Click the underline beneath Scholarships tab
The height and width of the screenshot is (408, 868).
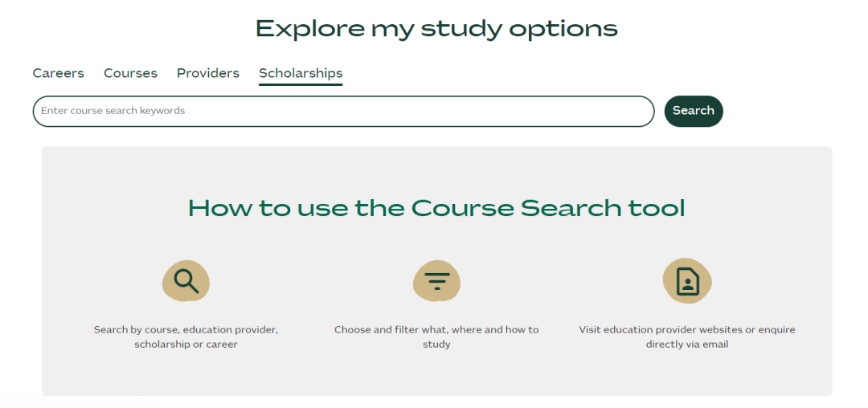[x=301, y=84]
